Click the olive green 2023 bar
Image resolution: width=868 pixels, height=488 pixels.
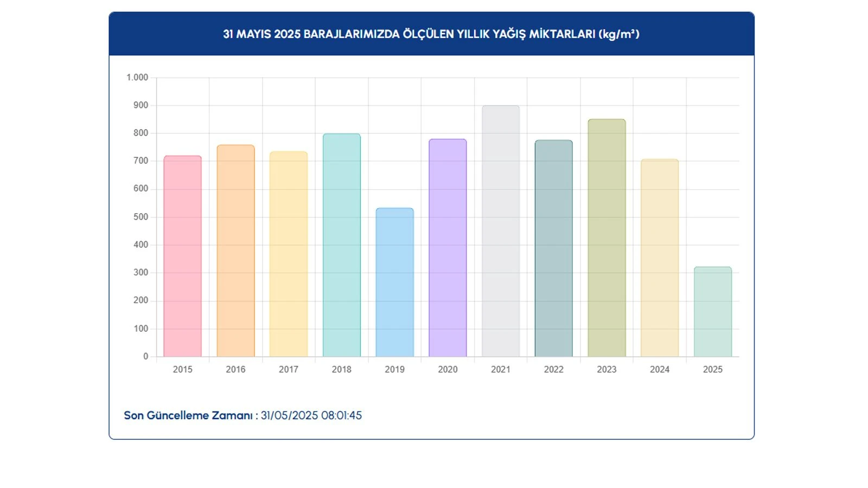(x=607, y=238)
